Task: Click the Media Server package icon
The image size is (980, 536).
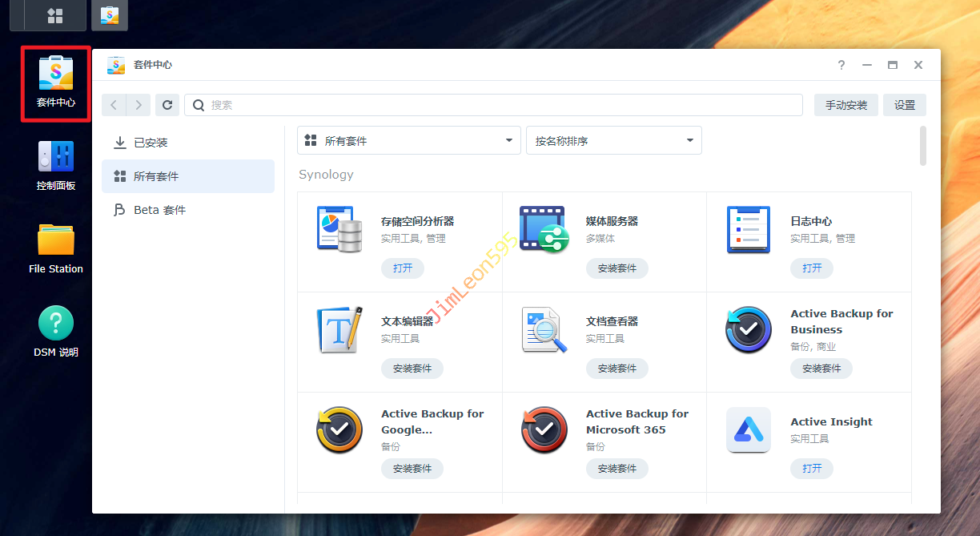Action: (x=544, y=230)
